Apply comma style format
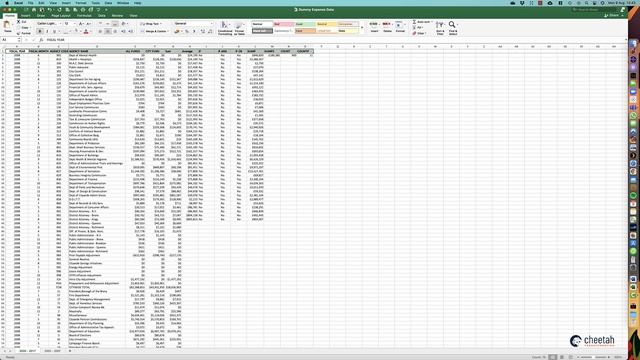This screenshot has height=360, width=640. (x=194, y=31)
